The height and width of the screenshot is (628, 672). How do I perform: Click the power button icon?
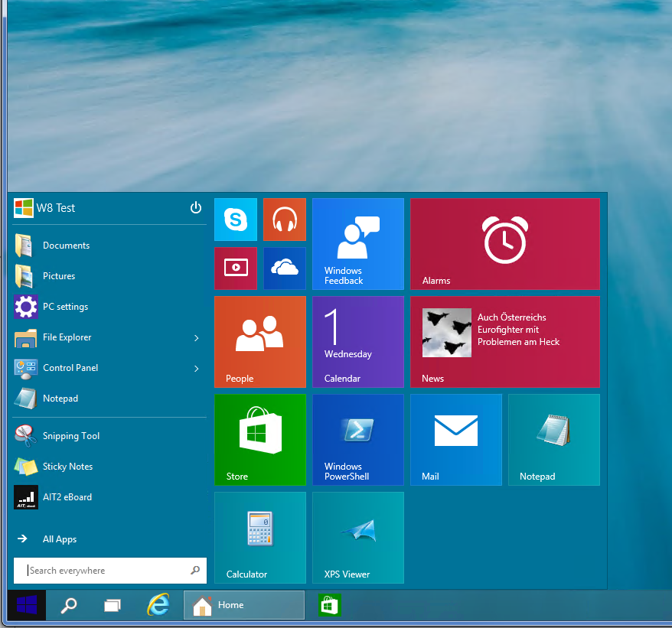tap(196, 208)
